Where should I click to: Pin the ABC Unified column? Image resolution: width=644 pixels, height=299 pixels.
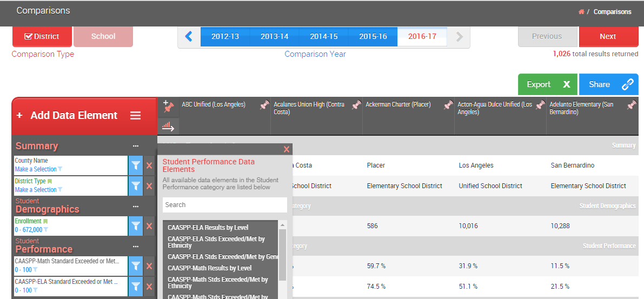point(264,106)
